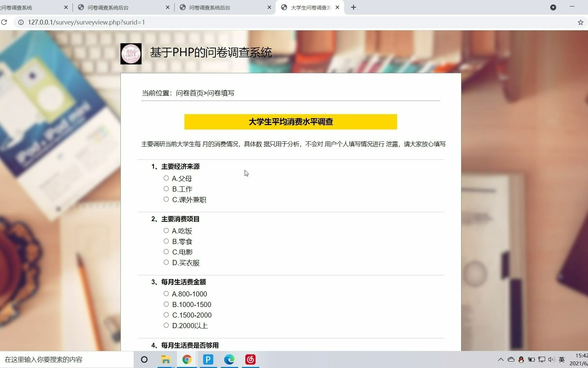Image resolution: width=588 pixels, height=368 pixels.
Task: Close the 大学生问卷调查 tab
Action: [337, 7]
